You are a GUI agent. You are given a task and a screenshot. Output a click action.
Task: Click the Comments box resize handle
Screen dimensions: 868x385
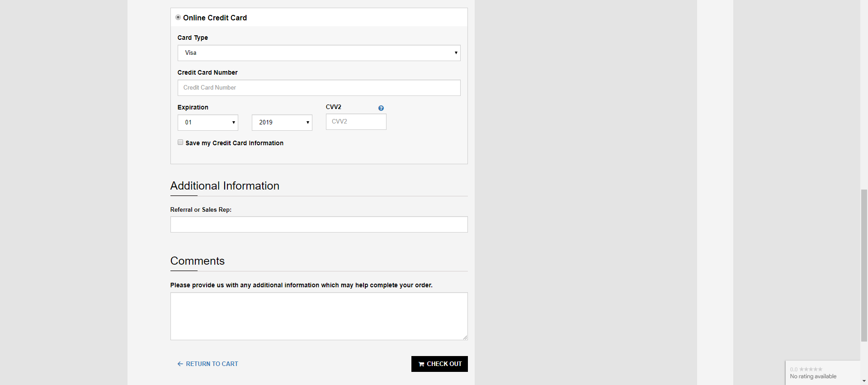(465, 337)
